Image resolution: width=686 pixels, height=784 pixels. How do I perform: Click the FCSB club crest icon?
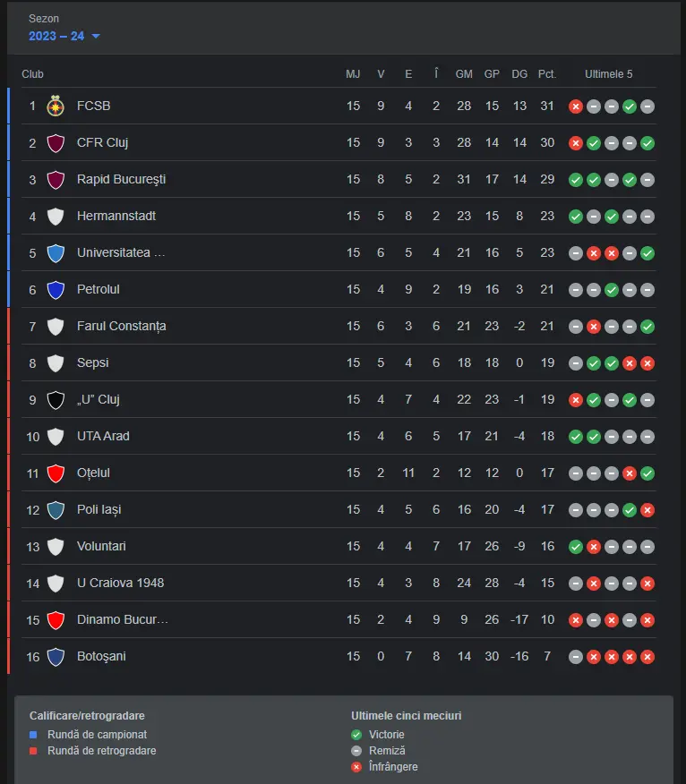tap(56, 106)
